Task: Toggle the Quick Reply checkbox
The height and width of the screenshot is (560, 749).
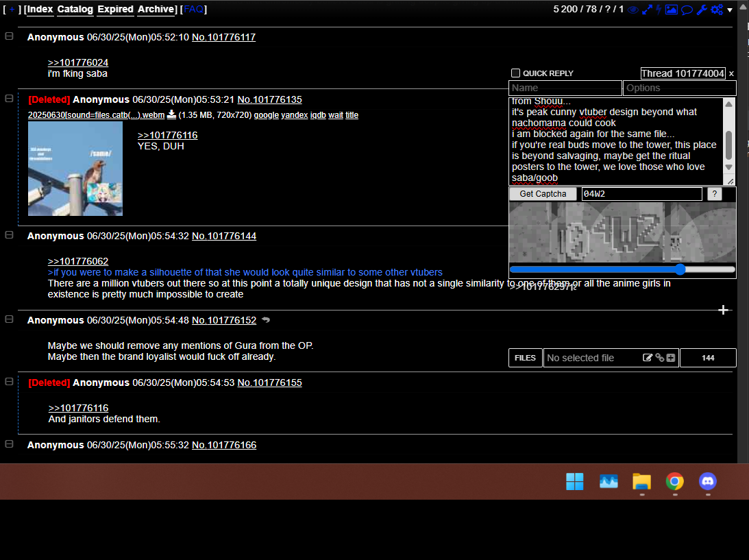Action: pos(515,73)
